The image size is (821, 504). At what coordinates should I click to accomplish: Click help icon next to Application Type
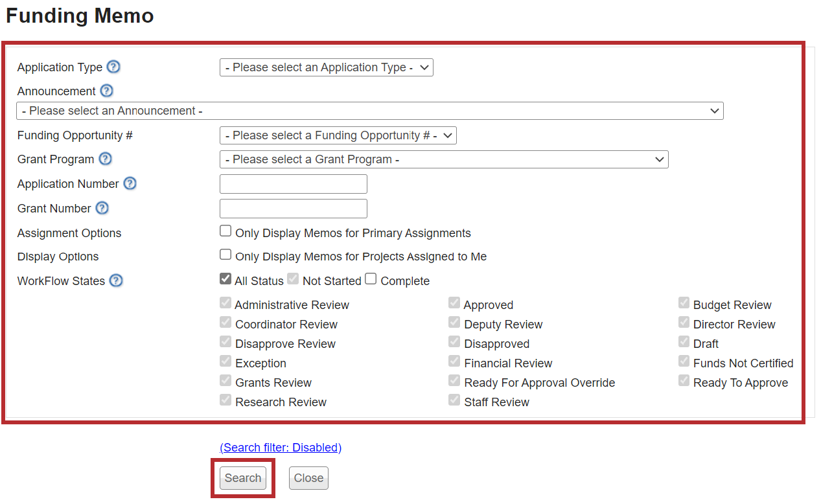tap(114, 67)
